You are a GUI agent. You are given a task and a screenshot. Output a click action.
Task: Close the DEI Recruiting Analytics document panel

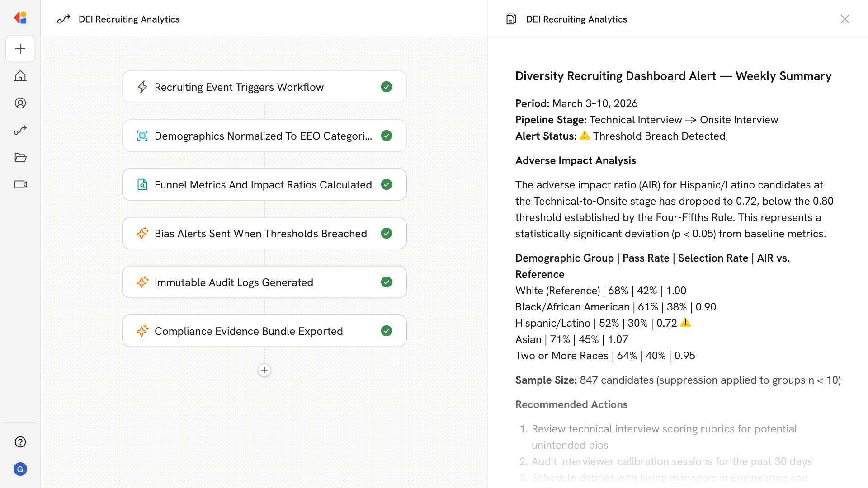tap(844, 19)
